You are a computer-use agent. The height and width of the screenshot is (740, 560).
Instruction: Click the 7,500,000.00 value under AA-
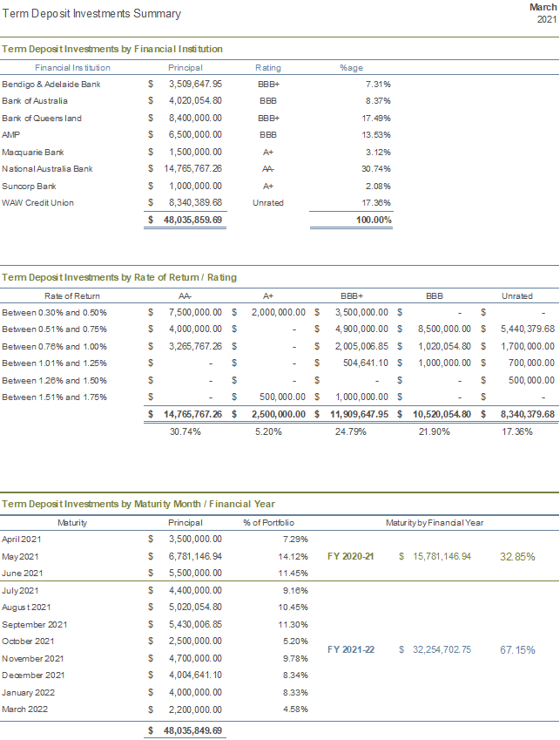pos(195,312)
